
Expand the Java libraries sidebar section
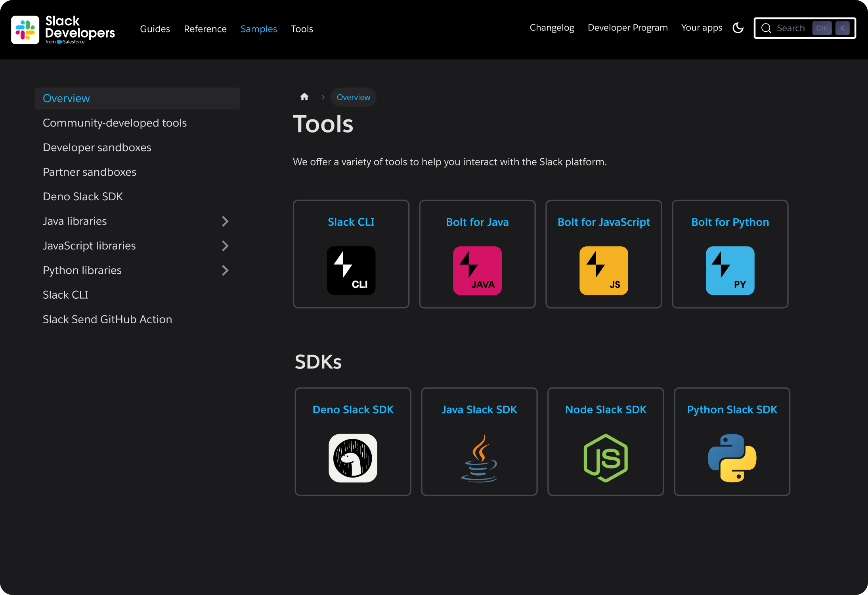point(225,221)
